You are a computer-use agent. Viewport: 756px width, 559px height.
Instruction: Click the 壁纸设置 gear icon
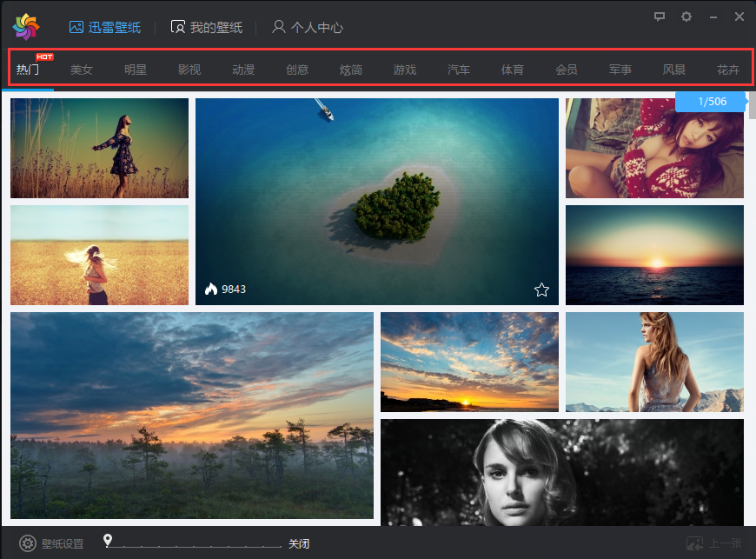click(28, 543)
